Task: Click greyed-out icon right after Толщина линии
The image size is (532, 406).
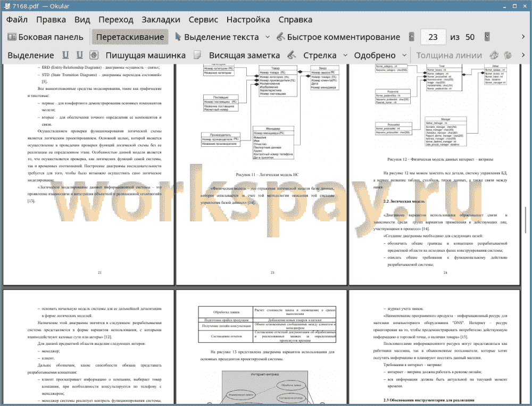Action: point(494,55)
